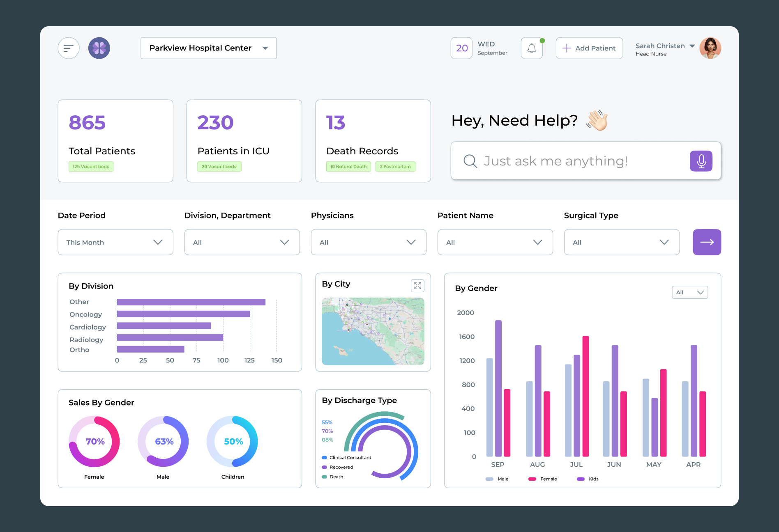Screen dimensions: 779x532
Task: Click the purple arrow apply filters button
Action: [707, 242]
